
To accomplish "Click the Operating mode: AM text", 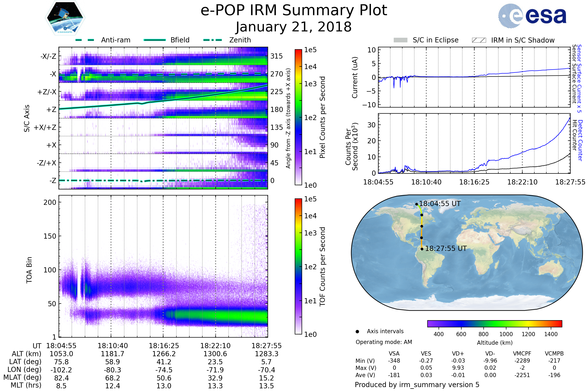I will point(384,342).
